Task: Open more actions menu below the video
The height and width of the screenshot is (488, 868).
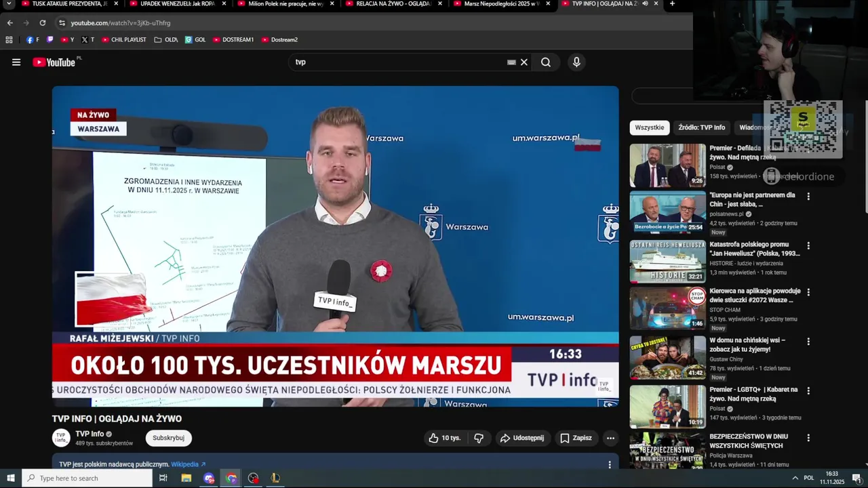Action: pos(610,438)
